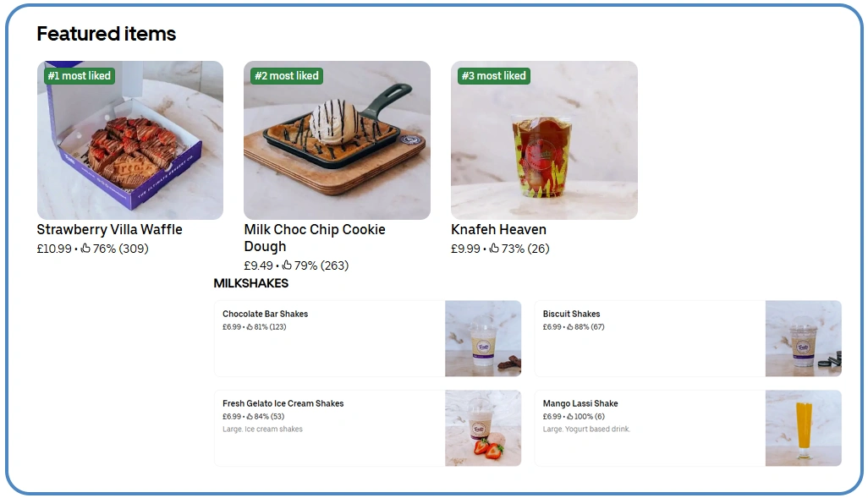Screen dimensions: 868x498
Task: Click the #1 most liked badge
Action: tap(80, 76)
